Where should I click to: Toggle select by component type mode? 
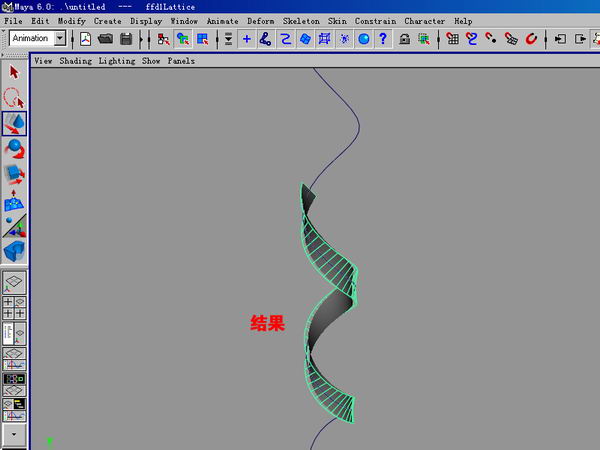pos(202,39)
